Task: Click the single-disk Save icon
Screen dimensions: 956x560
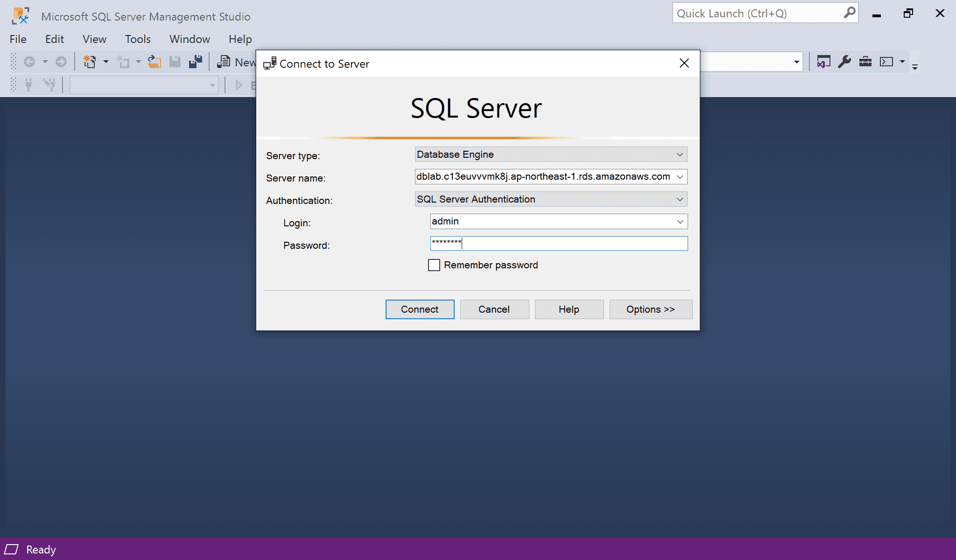Action: [175, 62]
